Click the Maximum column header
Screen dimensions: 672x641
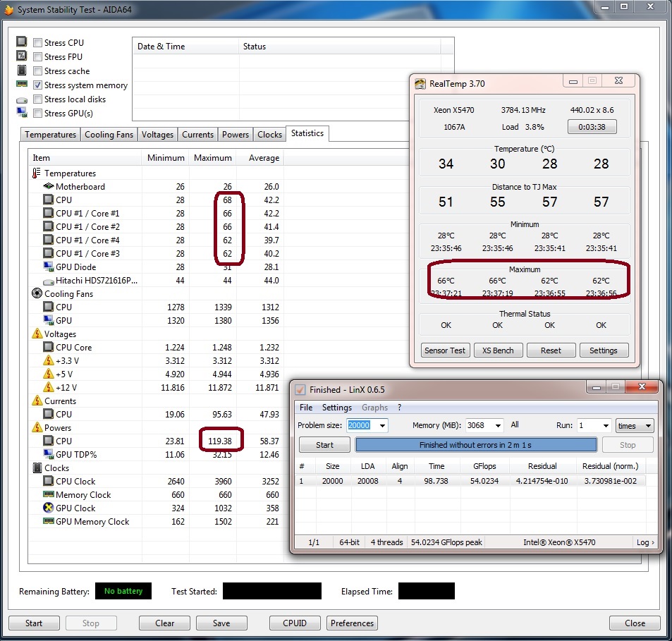(x=212, y=158)
